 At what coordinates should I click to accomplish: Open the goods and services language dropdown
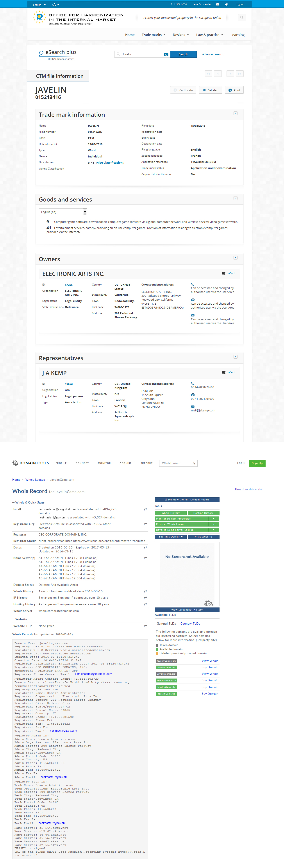(85, 212)
